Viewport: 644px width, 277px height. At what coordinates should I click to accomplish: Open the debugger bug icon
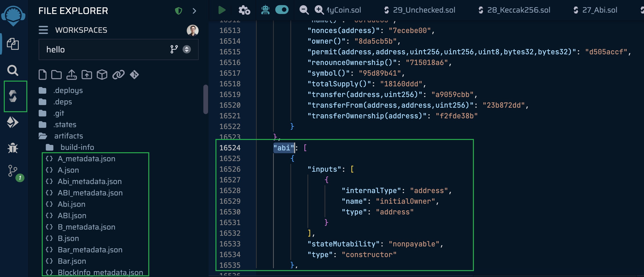[x=13, y=148]
